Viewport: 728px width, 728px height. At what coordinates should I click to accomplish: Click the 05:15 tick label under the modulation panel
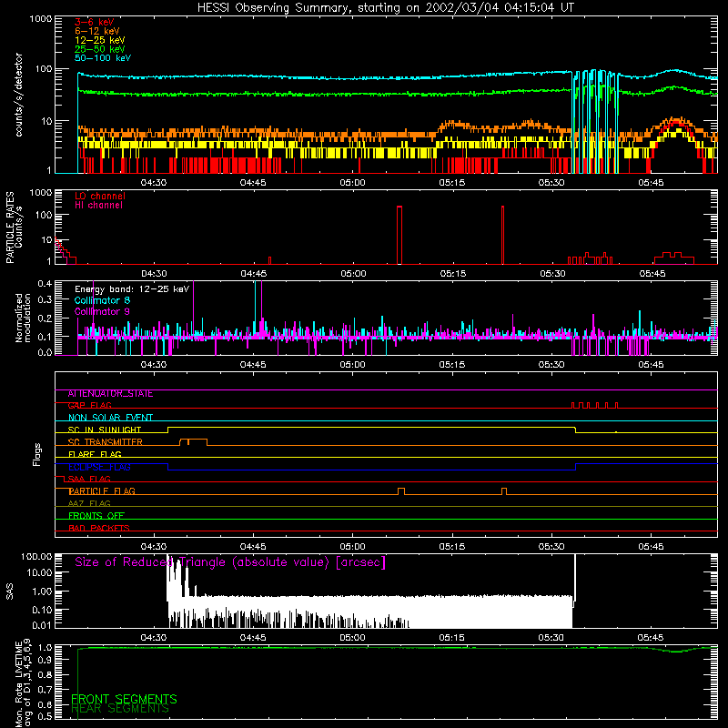tap(451, 365)
